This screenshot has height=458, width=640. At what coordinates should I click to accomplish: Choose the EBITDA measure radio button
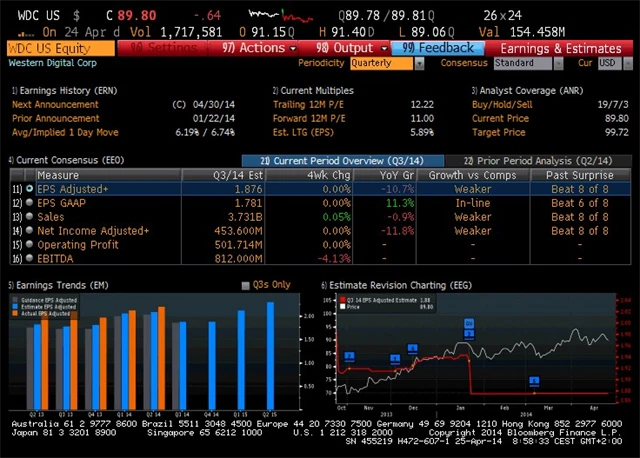(x=28, y=257)
